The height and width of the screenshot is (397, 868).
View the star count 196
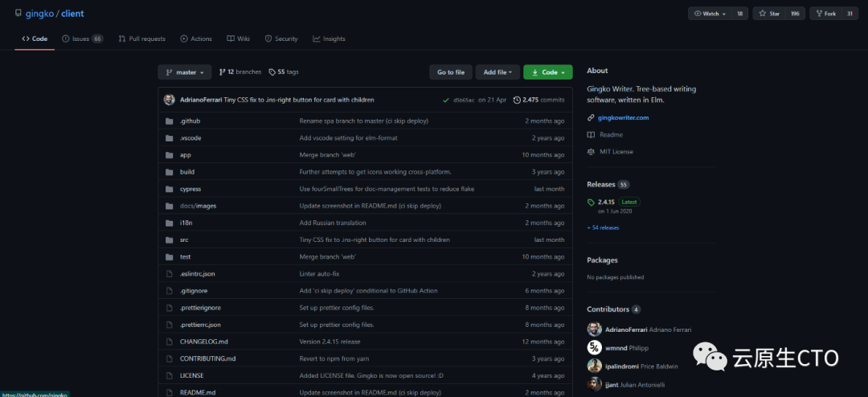point(795,14)
